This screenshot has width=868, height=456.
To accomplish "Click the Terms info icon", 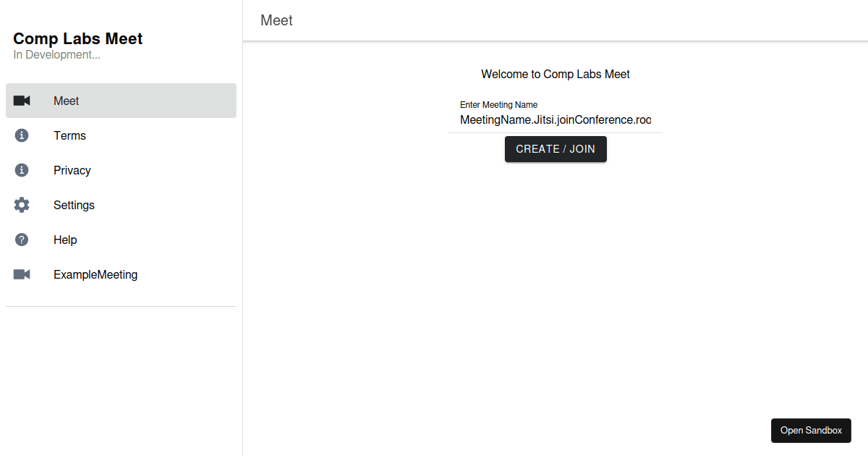I will pyautogui.click(x=22, y=135).
